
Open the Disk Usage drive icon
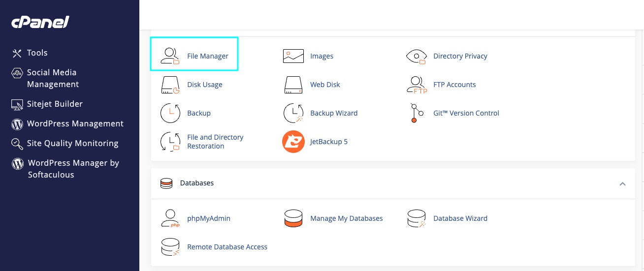pos(170,85)
